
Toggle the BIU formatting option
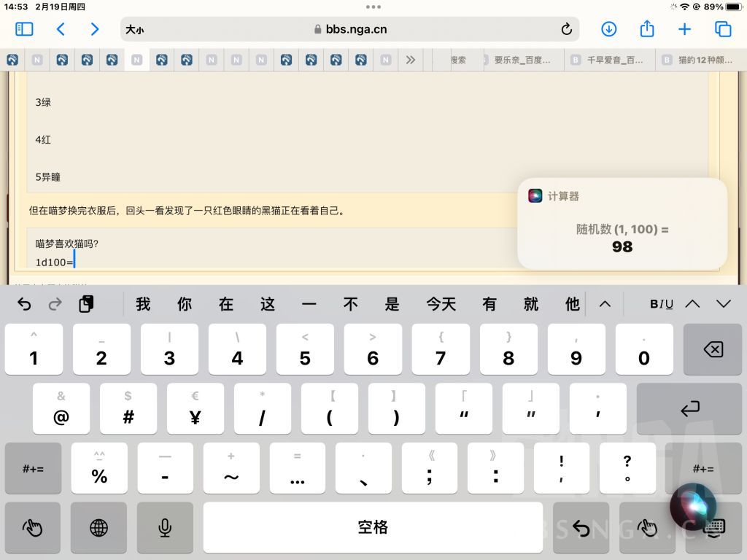661,304
